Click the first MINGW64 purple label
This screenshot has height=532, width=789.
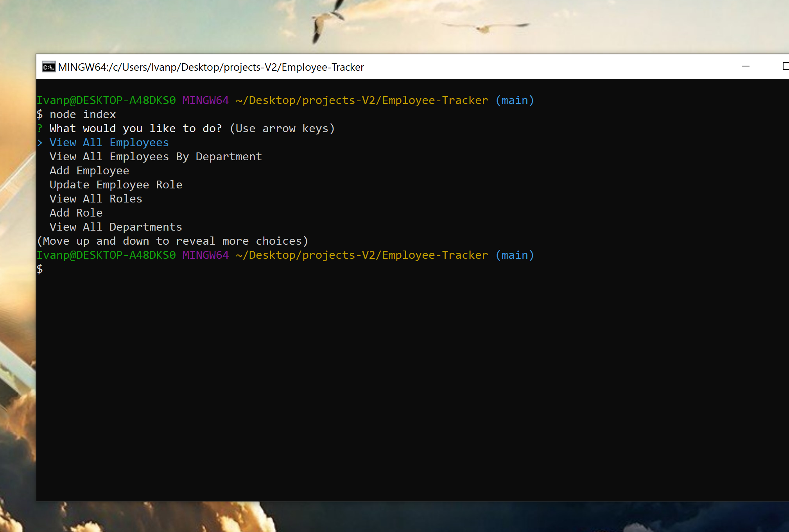[206, 100]
